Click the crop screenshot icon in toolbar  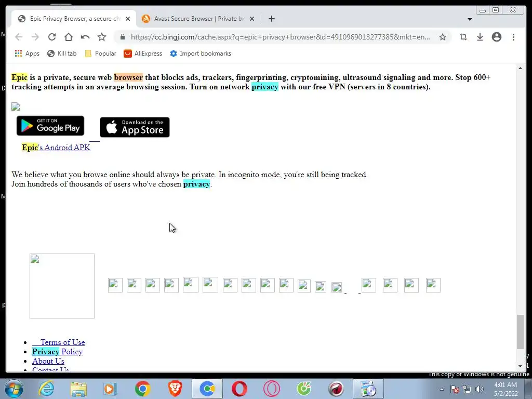point(463,37)
